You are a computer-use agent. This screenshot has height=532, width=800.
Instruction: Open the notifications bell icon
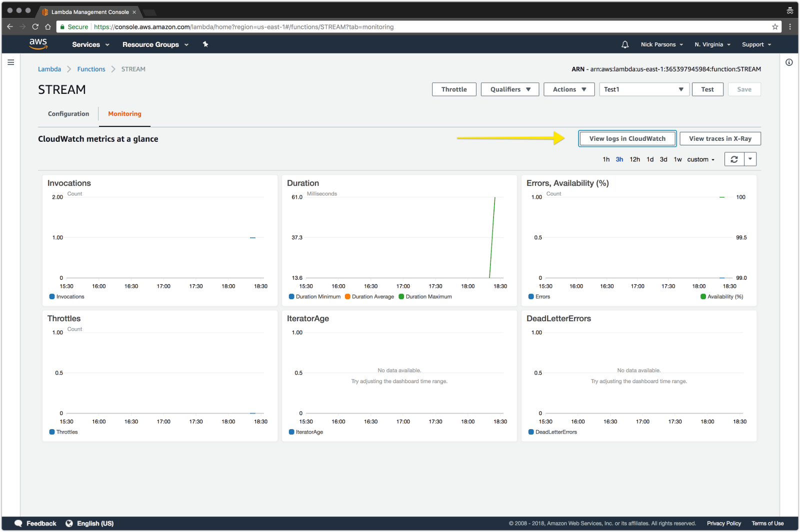(625, 44)
